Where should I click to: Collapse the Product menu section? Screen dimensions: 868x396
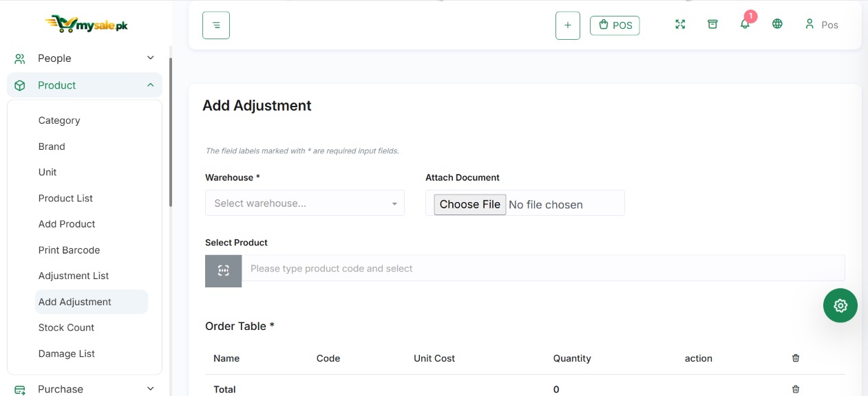pos(85,85)
